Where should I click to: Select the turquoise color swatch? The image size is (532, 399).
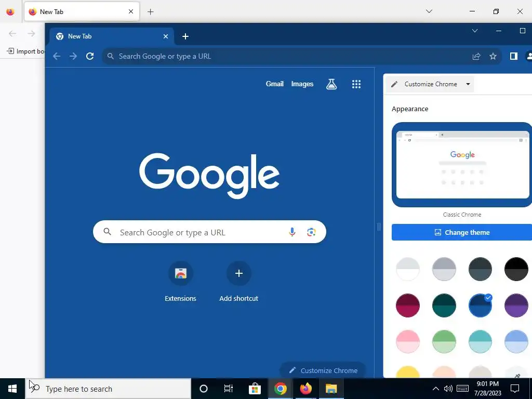click(480, 342)
